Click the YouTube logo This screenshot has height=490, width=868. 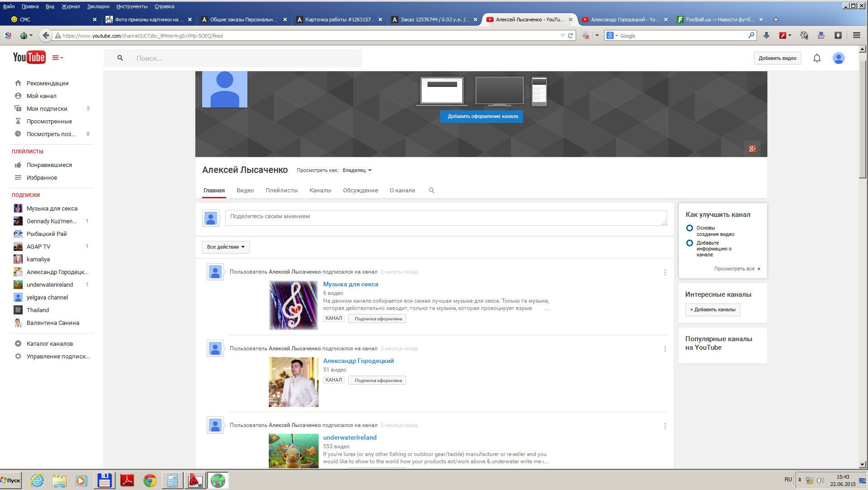29,58
